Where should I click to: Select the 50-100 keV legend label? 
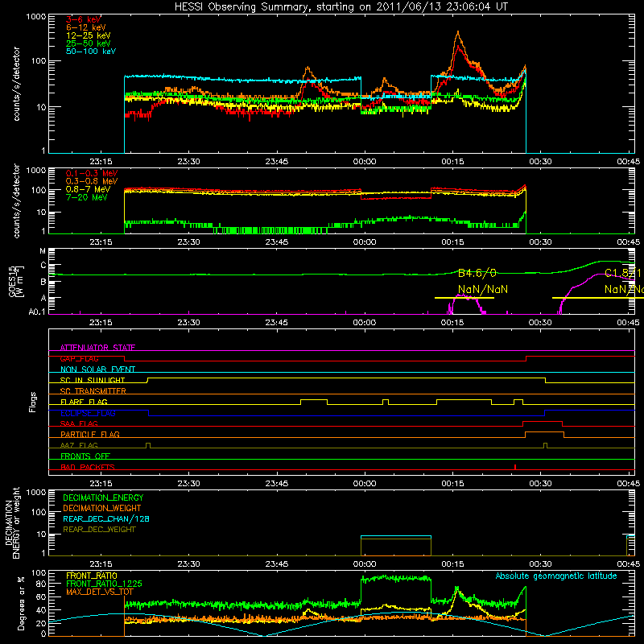click(x=91, y=52)
